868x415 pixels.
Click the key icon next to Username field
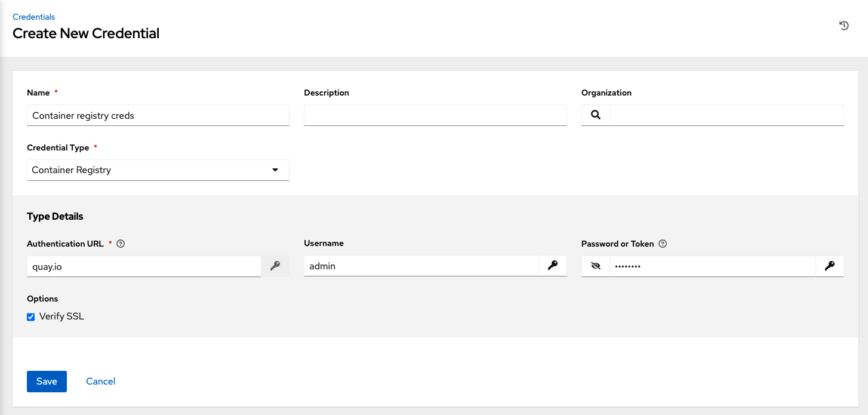click(552, 265)
